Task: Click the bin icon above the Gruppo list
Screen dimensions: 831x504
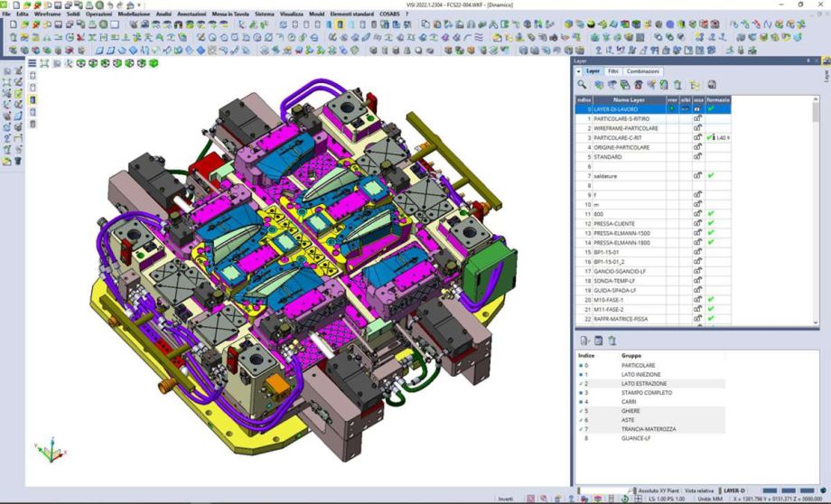Action: [x=612, y=341]
